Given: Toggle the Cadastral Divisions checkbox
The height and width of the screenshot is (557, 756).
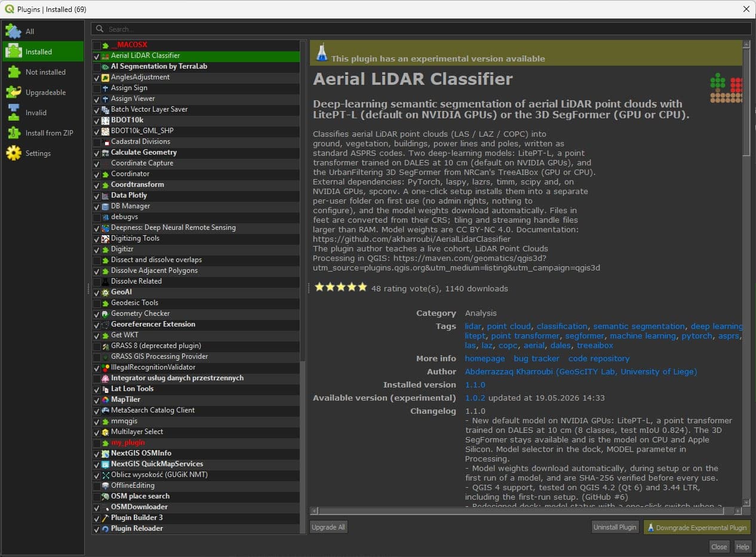Looking at the screenshot, I should [x=97, y=141].
